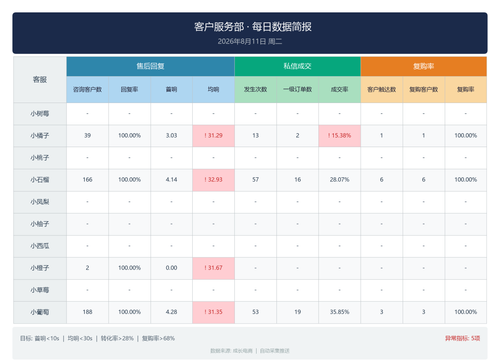
Task: Click the value 16 in 小石榴 row
Action: click(x=297, y=180)
